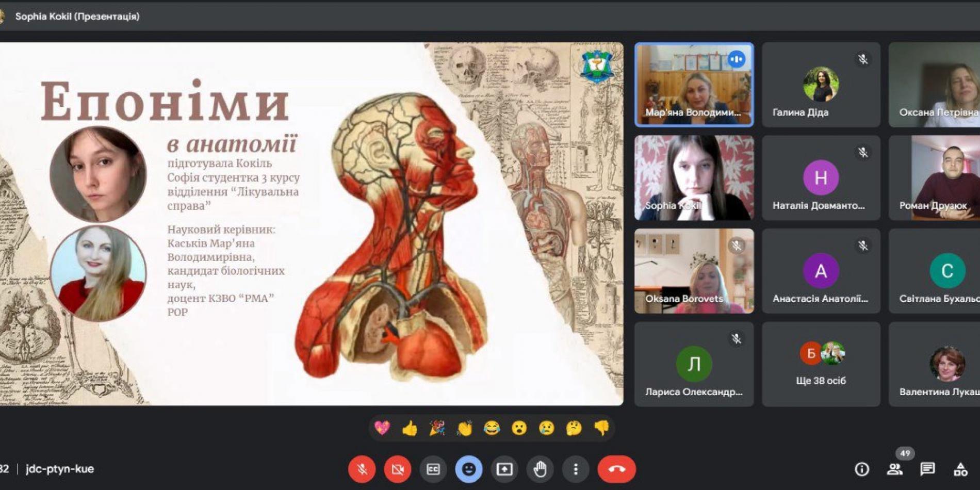Click the college emblem on the slide
The height and width of the screenshot is (490, 980).
[597, 66]
